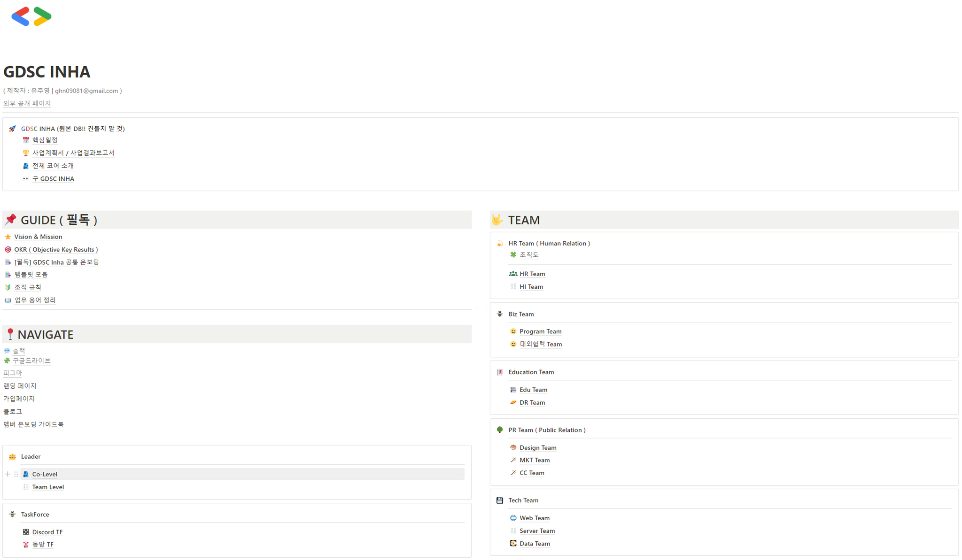Viewport: 962px width, 560px height.
Task: Click the GDSC logo page icon
Action: click(31, 16)
